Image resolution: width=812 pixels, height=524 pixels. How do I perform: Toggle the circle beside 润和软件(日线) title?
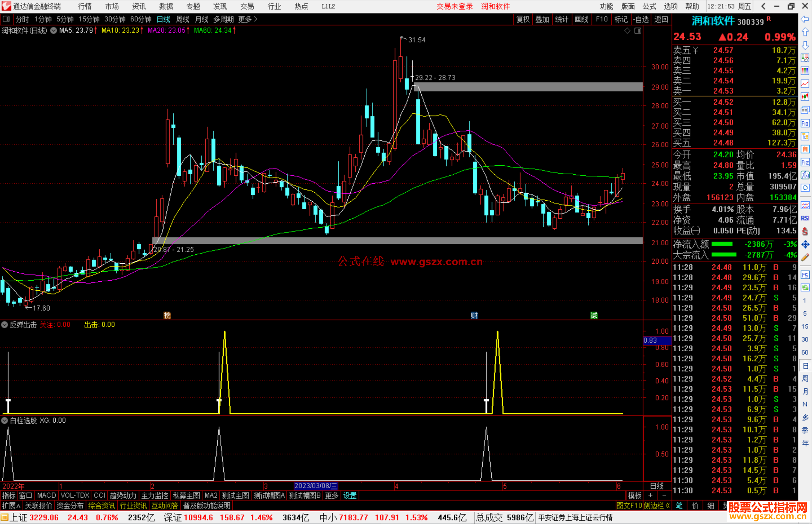click(53, 30)
